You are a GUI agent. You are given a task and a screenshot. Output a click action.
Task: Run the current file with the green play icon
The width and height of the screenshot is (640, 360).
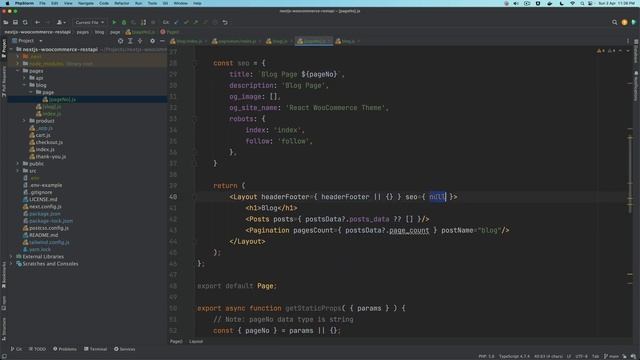(x=114, y=22)
